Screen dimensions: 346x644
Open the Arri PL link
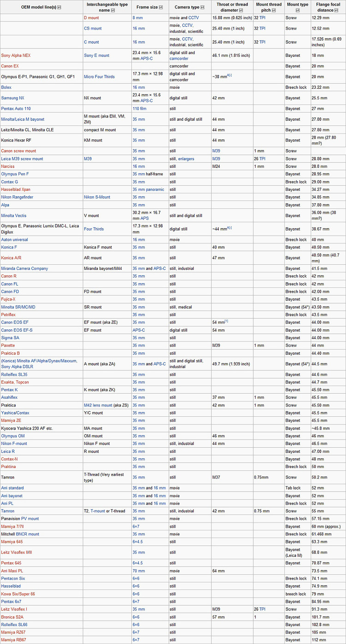[7, 503]
